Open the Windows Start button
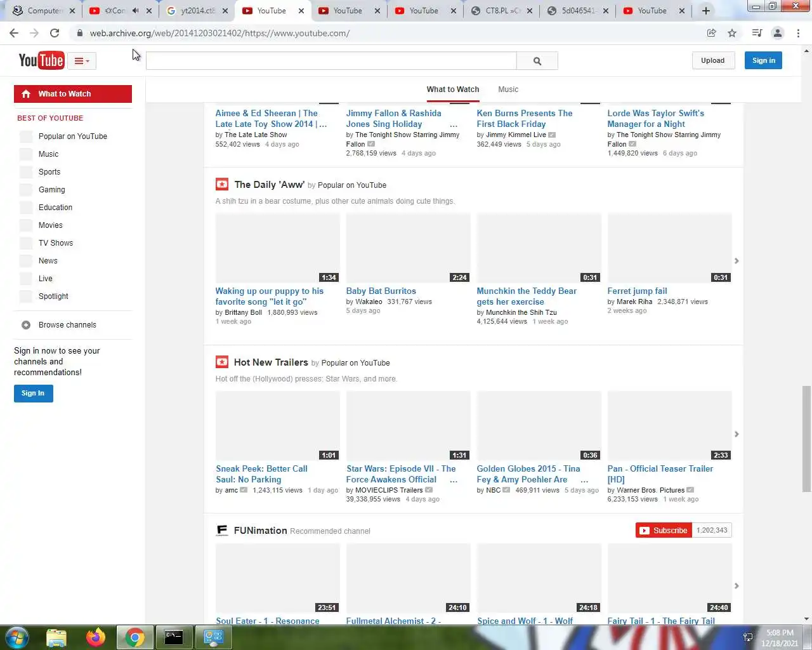Viewport: 812px width, 650px height. pyautogui.click(x=17, y=637)
